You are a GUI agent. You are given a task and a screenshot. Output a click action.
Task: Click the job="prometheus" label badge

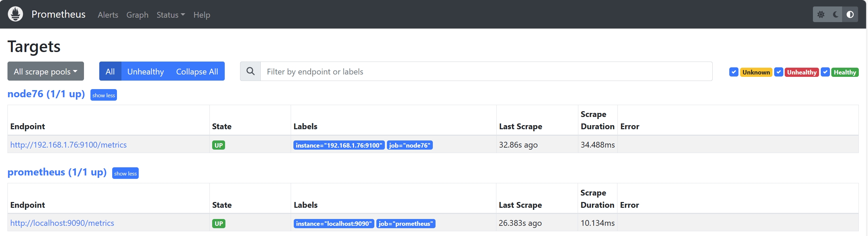406,223
